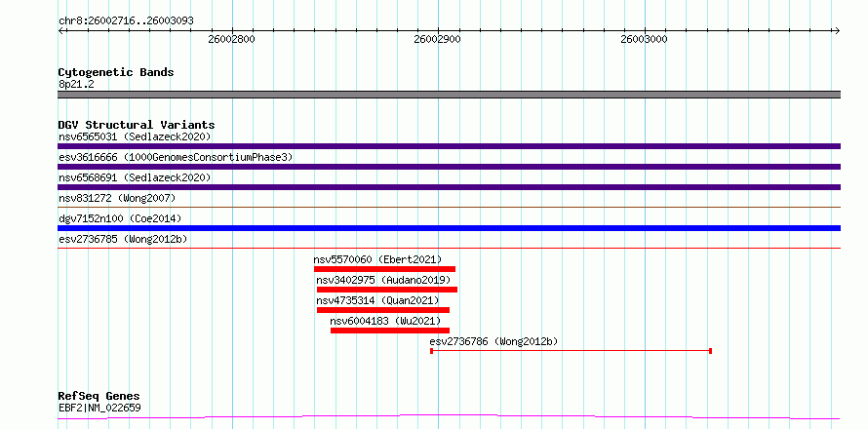
Task: Click the chr8:26002716..26003093 coordinate label
Action: [126, 21]
